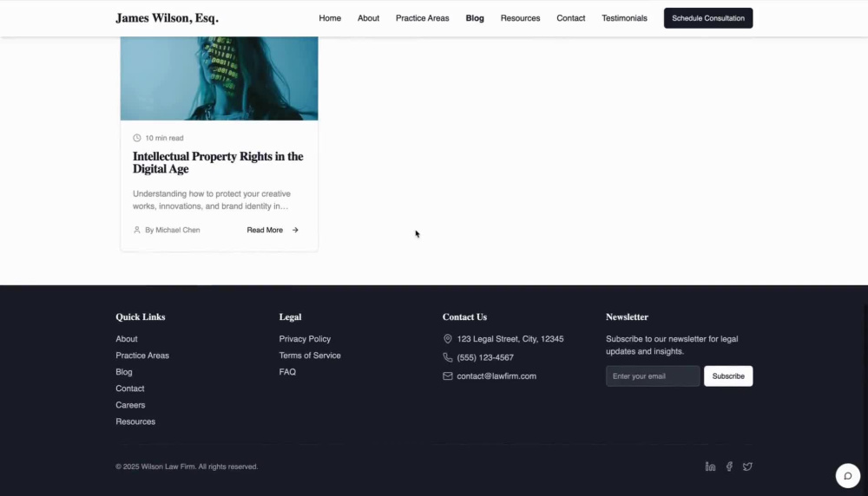The height and width of the screenshot is (496, 868).
Task: Open the Blog link in Quick Links
Action: (x=124, y=372)
